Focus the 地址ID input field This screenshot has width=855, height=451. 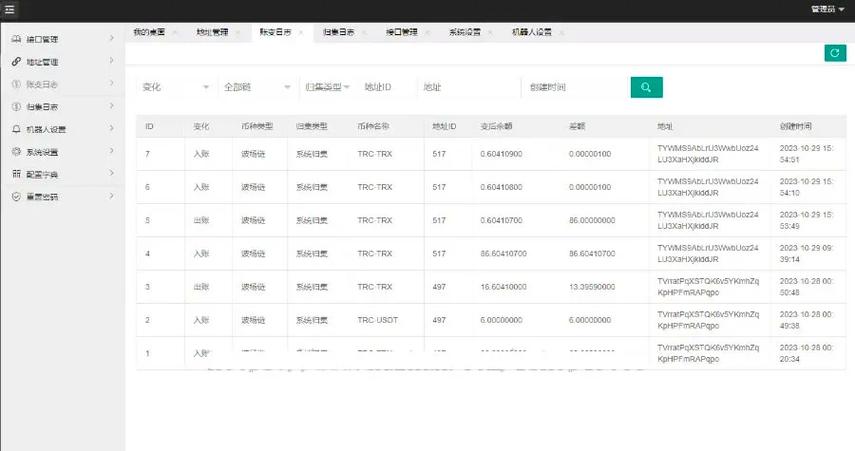pyautogui.click(x=388, y=87)
